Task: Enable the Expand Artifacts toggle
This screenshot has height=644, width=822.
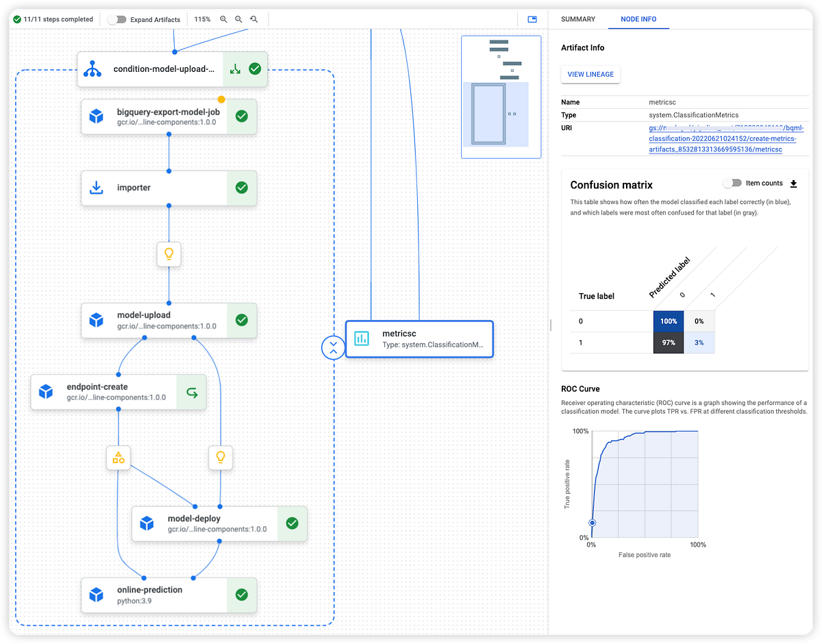Action: tap(119, 19)
